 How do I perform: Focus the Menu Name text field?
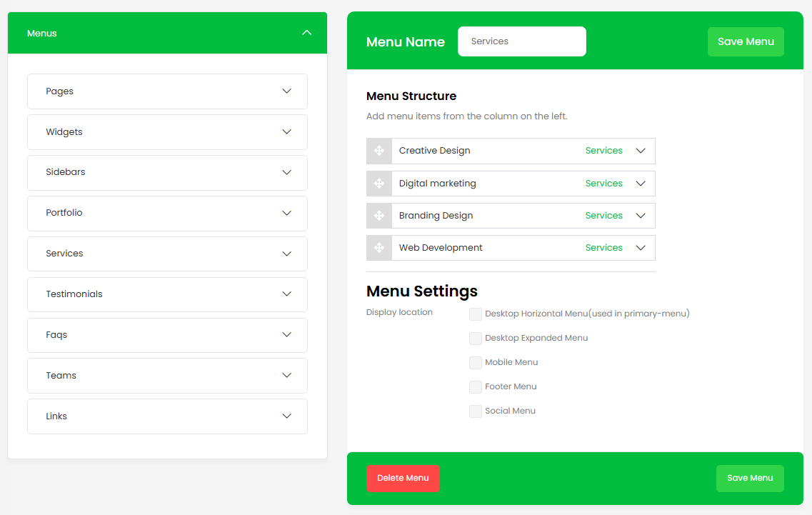pos(521,41)
